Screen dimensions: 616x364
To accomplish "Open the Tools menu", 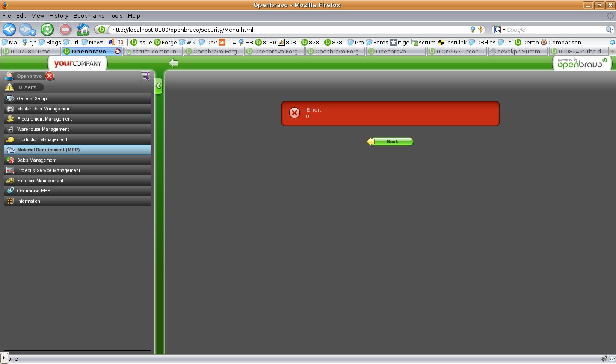I will [115, 15].
